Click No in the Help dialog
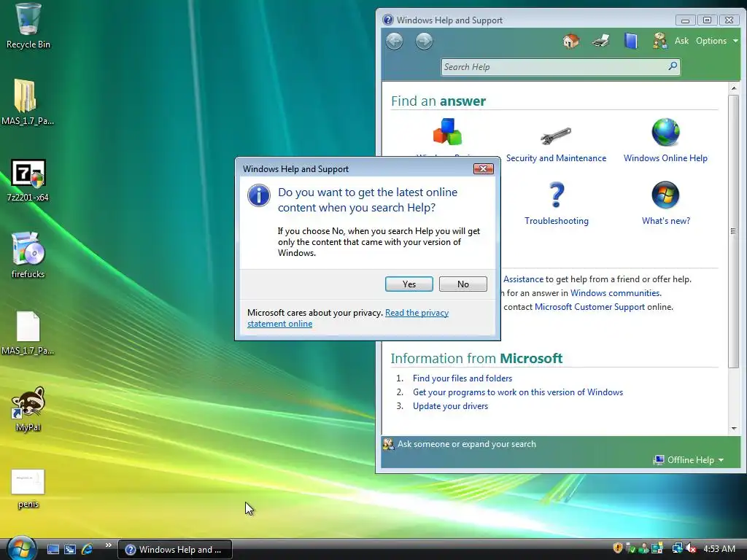 (x=462, y=284)
